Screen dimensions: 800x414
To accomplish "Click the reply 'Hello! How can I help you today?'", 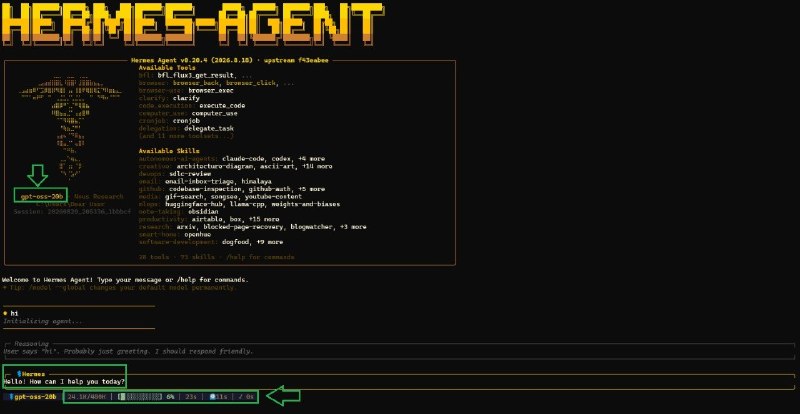I will coord(64,382).
